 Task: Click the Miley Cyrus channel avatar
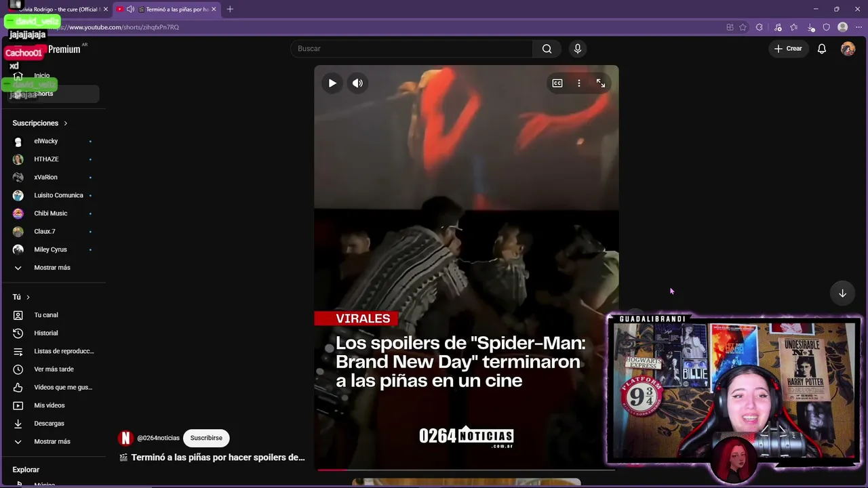coord(18,249)
